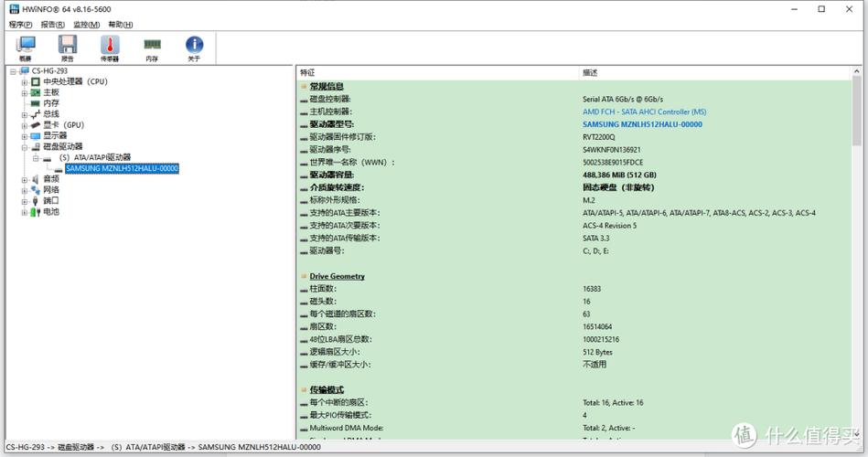Click the About info icon
This screenshot has width=868, height=457.
pyautogui.click(x=194, y=48)
